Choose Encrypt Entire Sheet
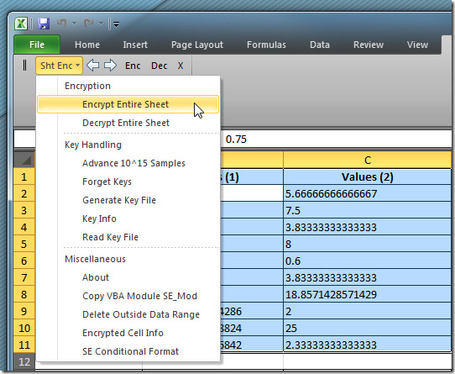This screenshot has height=374, width=455. coord(128,104)
